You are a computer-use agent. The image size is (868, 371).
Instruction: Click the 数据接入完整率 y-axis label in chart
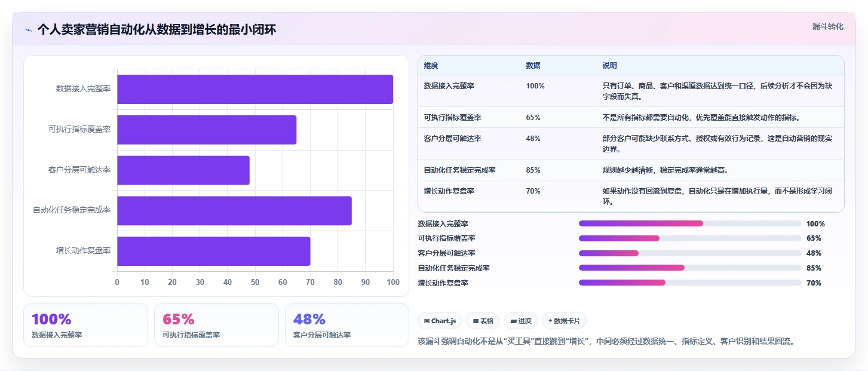coord(83,89)
